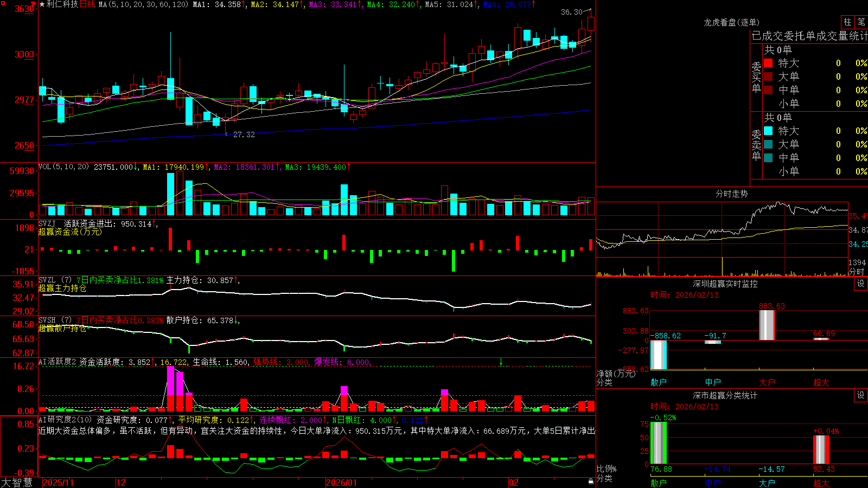Click 散户 label under 分类统计 chart
Viewport: 868px width, 488px height.
659,483
